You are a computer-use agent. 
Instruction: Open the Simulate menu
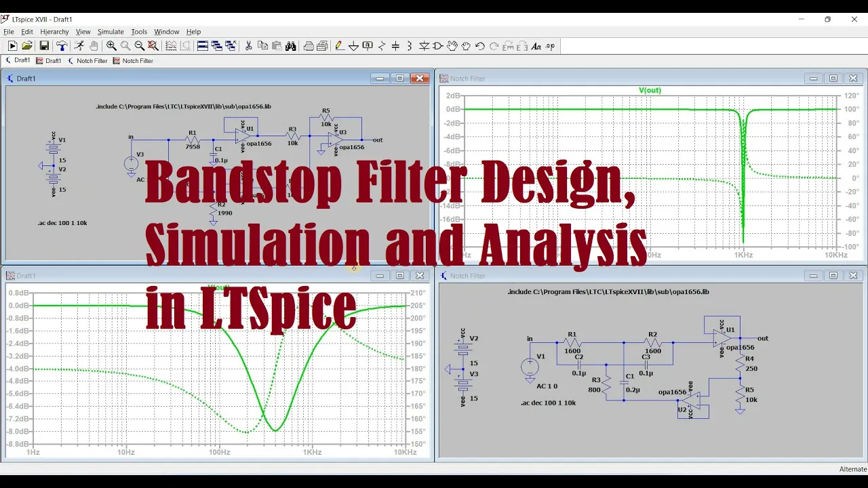coord(111,32)
